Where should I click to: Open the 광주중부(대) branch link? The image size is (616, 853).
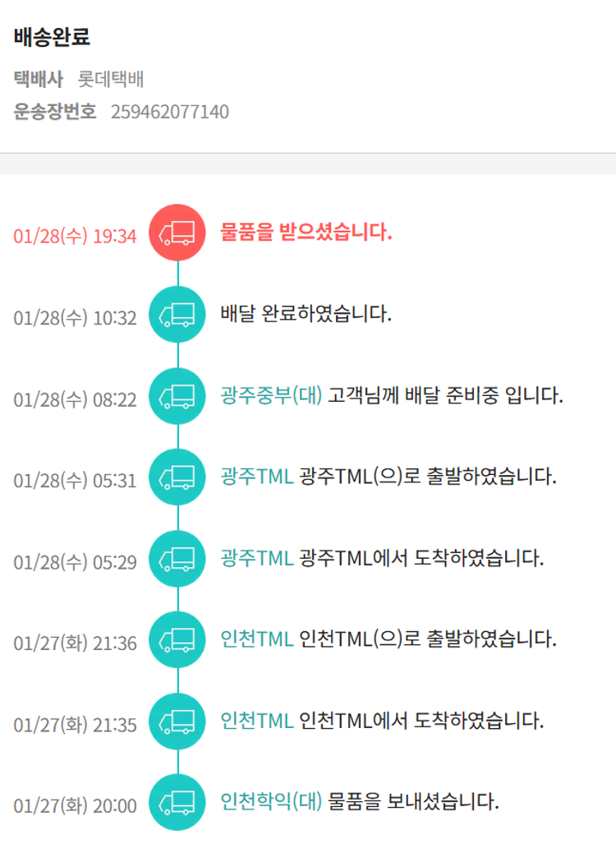point(271,395)
